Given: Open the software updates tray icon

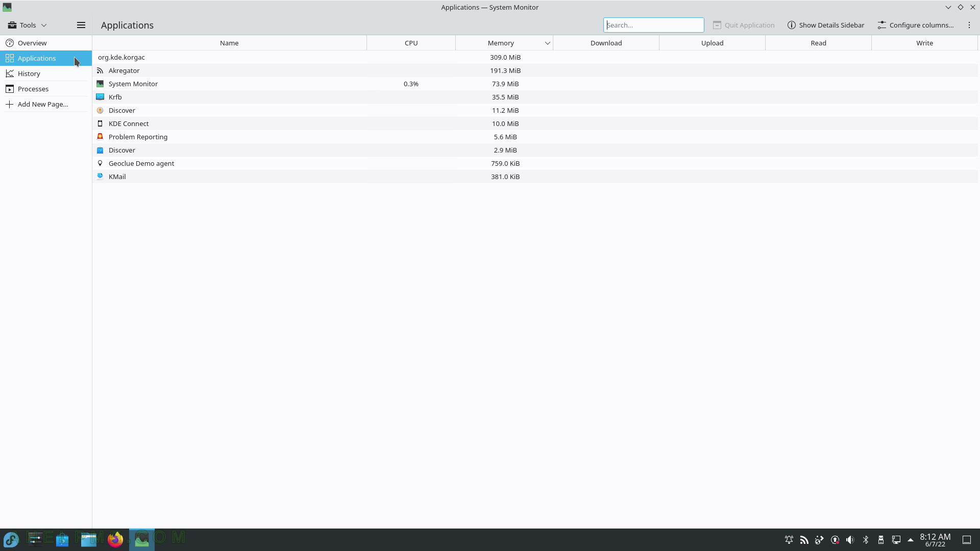Looking at the screenshot, I should tap(835, 540).
